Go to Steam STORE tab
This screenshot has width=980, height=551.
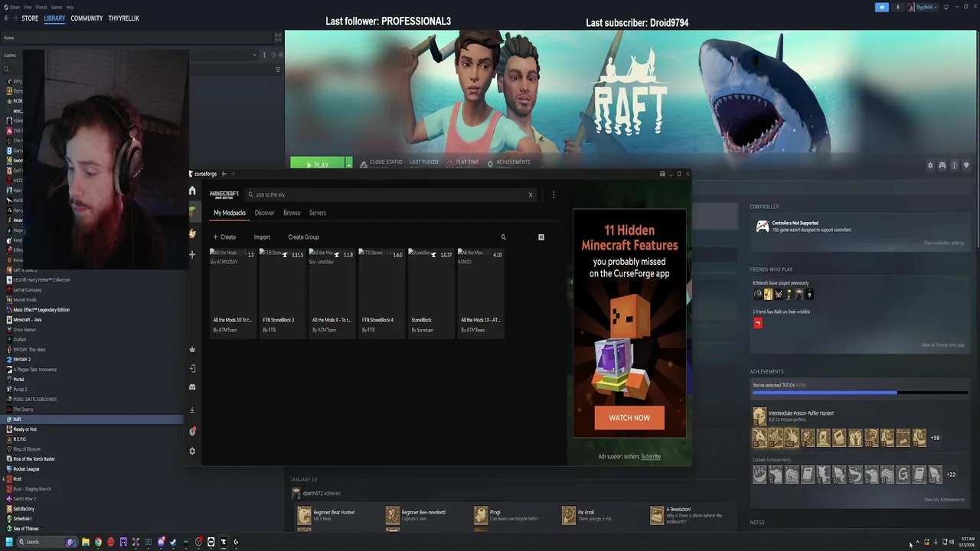(x=30, y=18)
